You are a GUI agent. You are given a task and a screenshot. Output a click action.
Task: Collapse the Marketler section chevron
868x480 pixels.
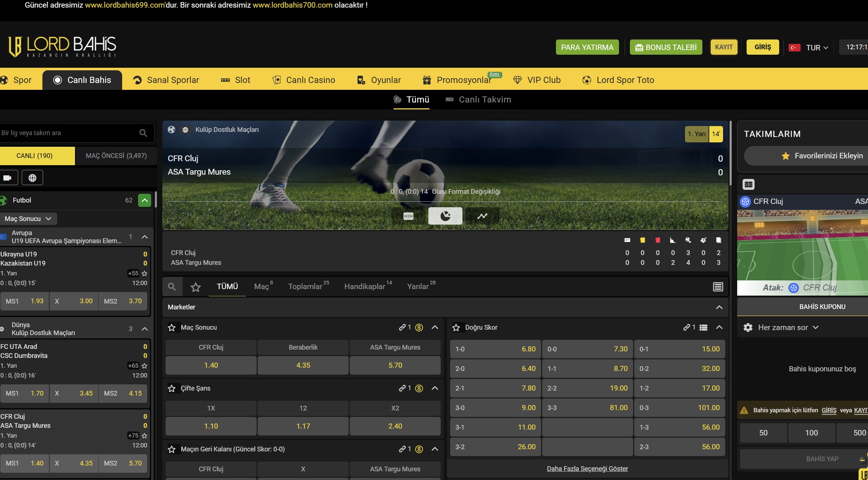pyautogui.click(x=719, y=307)
